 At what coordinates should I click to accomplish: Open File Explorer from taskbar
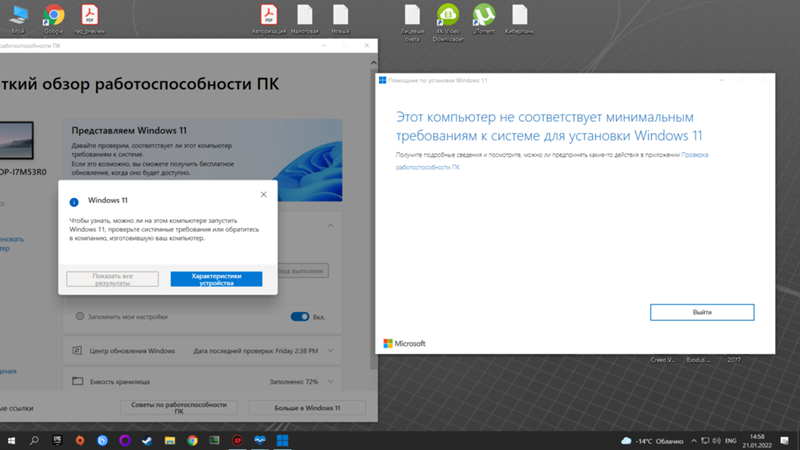169,440
